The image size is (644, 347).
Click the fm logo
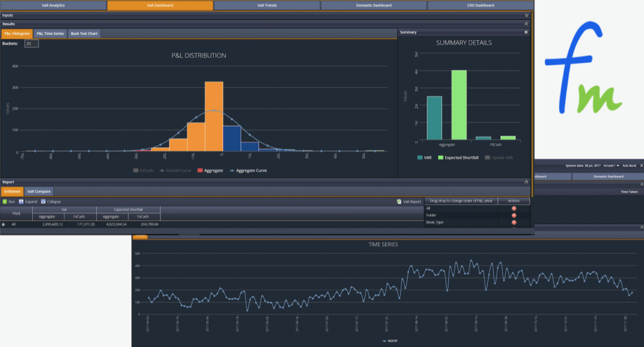[583, 68]
